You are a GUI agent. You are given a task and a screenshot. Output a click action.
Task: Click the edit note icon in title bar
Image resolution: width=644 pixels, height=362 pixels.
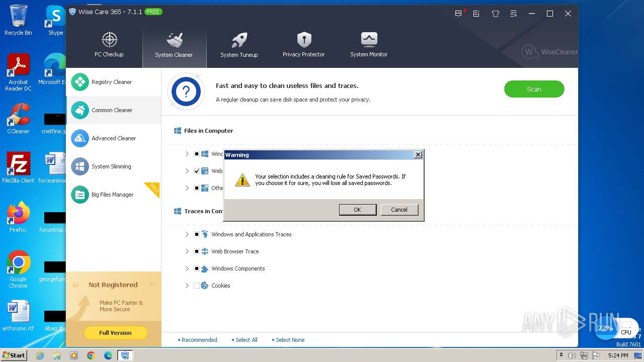click(476, 14)
